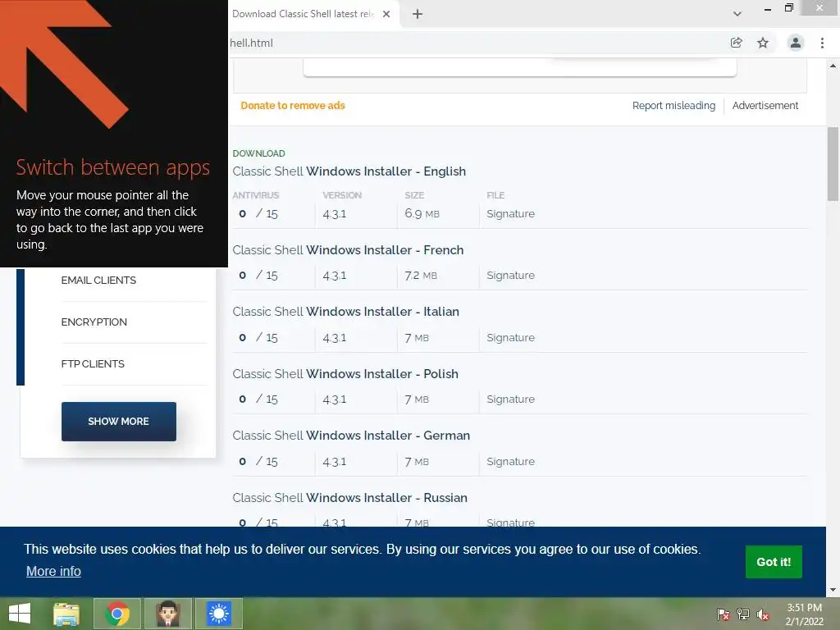Close the Download Classic Shell tab
The height and width of the screenshot is (630, 840).
point(386,15)
